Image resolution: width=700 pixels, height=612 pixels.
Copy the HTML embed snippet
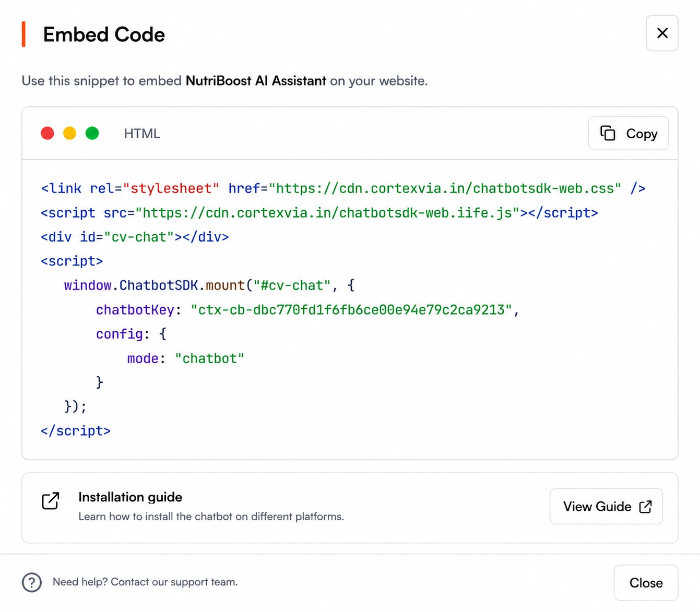coord(628,134)
